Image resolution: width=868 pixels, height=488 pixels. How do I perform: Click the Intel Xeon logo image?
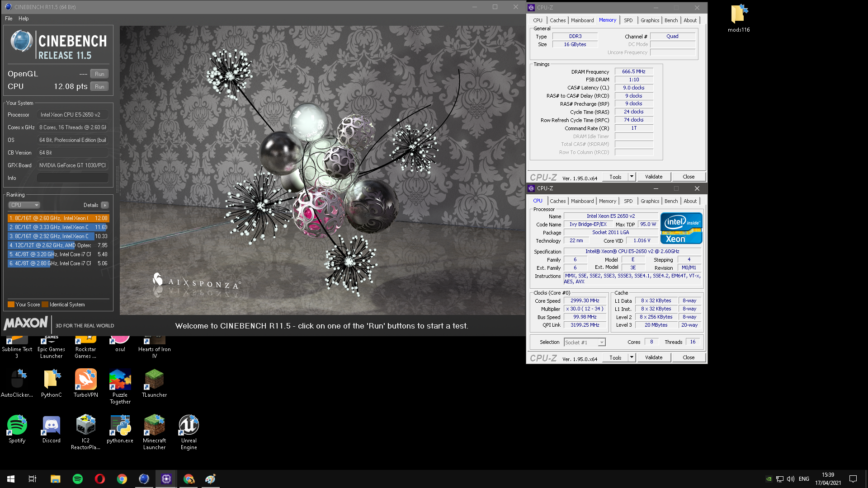[x=681, y=228]
